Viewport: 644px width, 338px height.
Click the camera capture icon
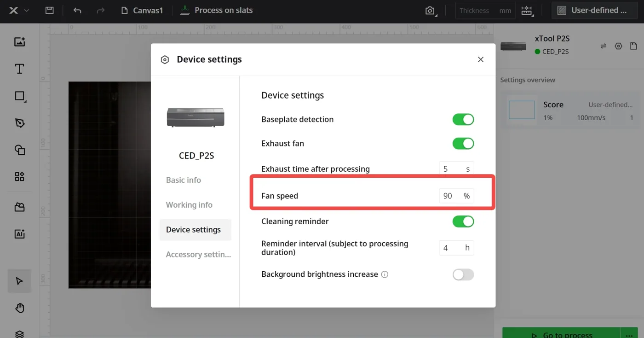pos(430,11)
